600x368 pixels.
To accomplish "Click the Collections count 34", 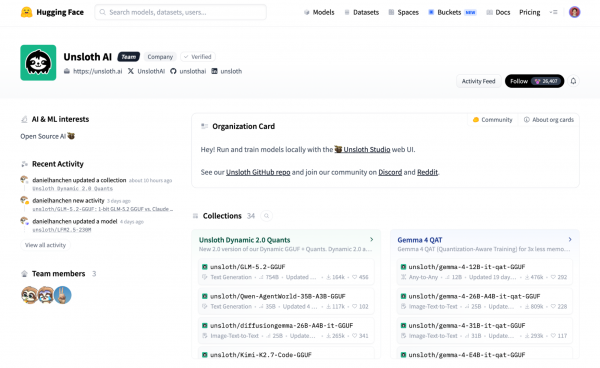I will point(251,216).
